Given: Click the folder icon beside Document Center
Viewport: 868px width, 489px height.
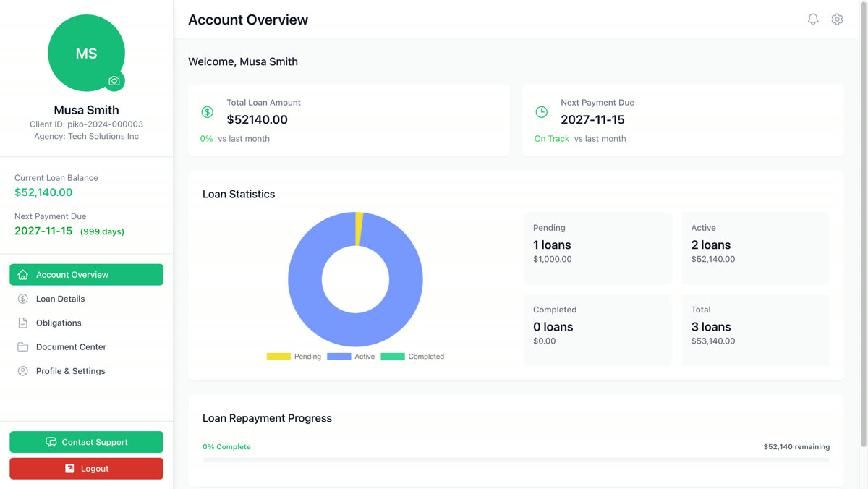Looking at the screenshot, I should (23, 347).
